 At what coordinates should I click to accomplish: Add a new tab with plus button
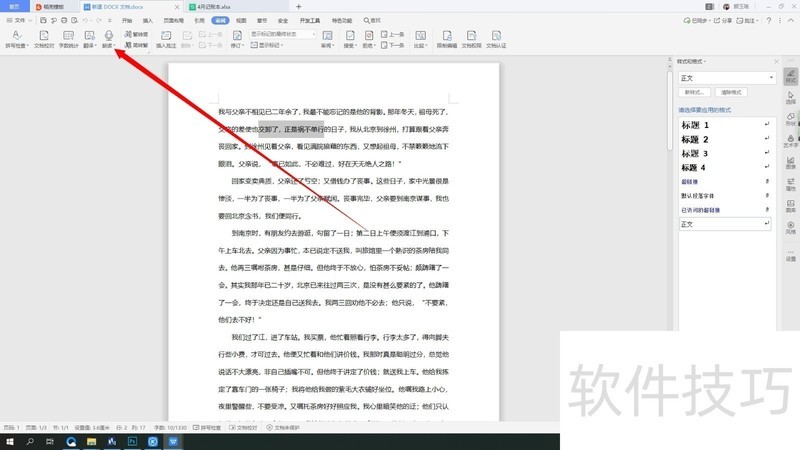[x=298, y=7]
